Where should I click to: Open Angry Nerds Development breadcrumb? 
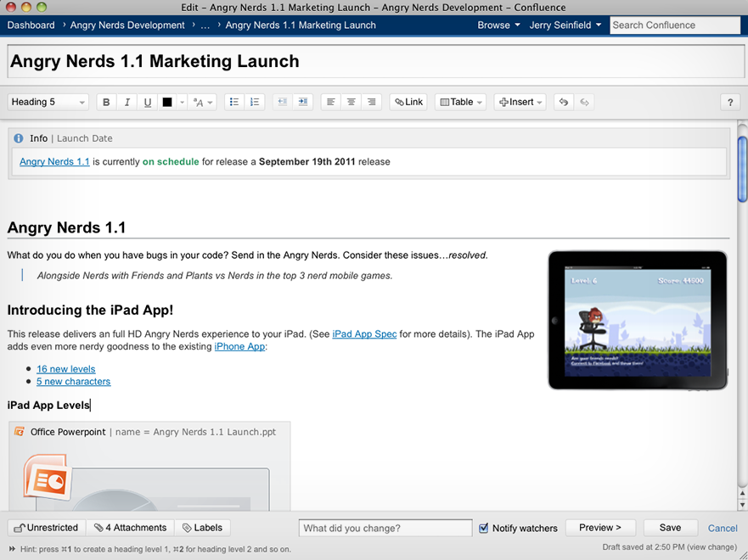(127, 25)
